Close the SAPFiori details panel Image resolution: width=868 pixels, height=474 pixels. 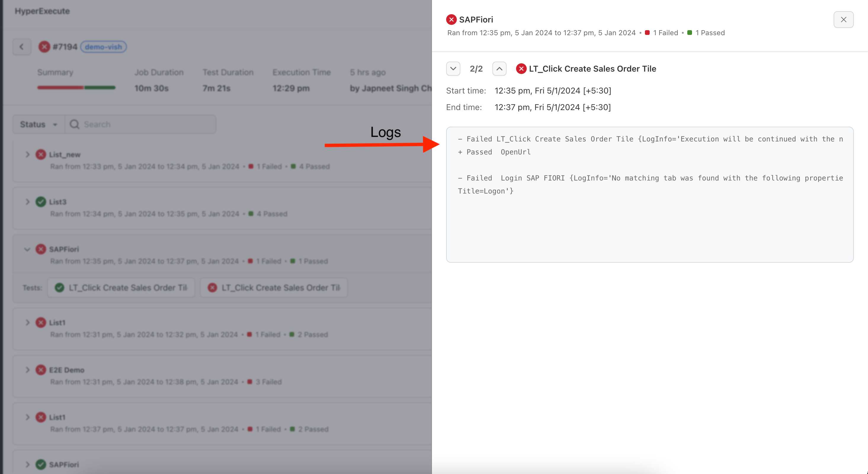843,20
